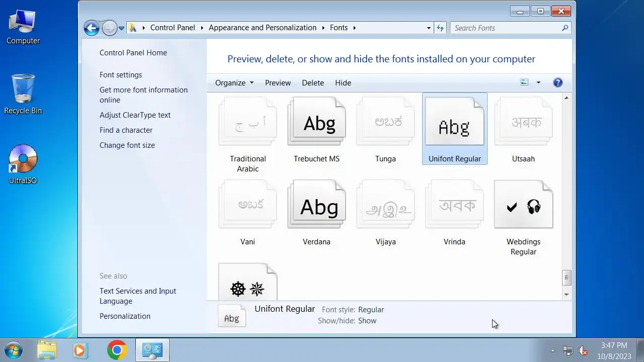Open the Personalization link
Viewport: 644px width, 362px height.
(125, 316)
